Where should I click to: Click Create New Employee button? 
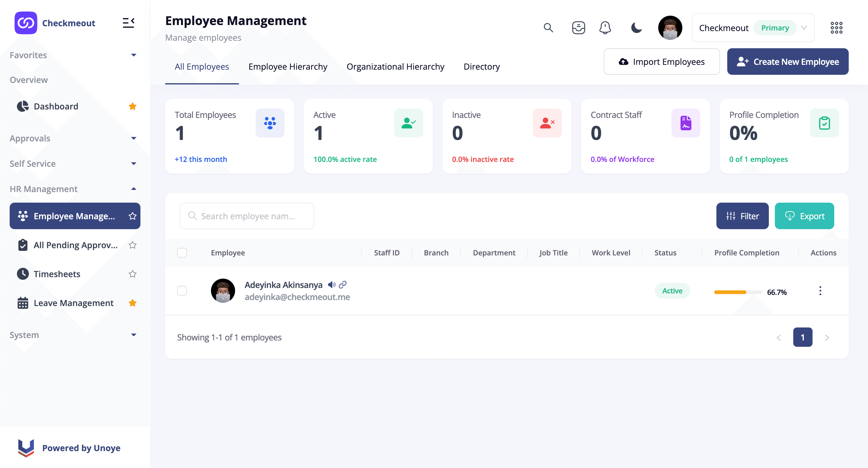pyautogui.click(x=788, y=62)
